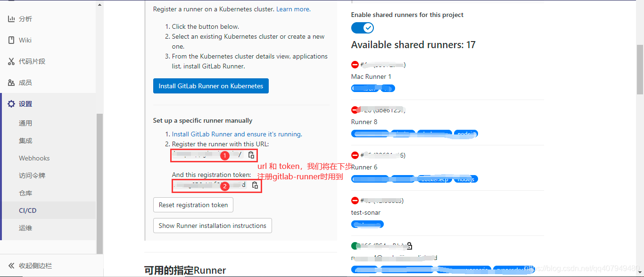Click 'Set up a specific runner manually' heading
The width and height of the screenshot is (644, 277).
coord(203,120)
